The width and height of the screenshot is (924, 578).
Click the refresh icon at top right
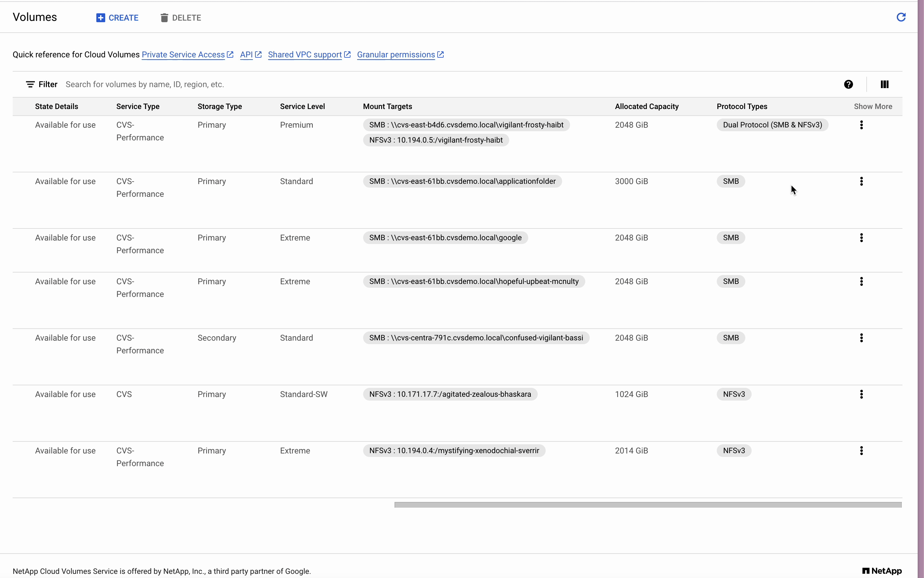click(901, 17)
